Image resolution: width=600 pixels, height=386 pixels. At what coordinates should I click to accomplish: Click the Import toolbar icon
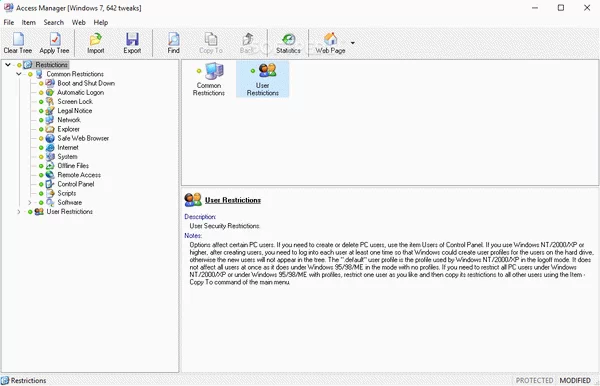[96, 39]
